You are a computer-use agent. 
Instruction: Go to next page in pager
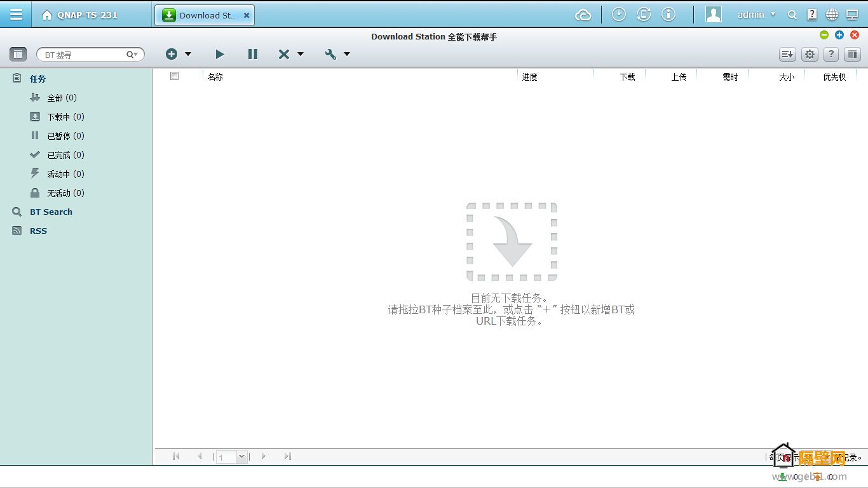point(264,456)
